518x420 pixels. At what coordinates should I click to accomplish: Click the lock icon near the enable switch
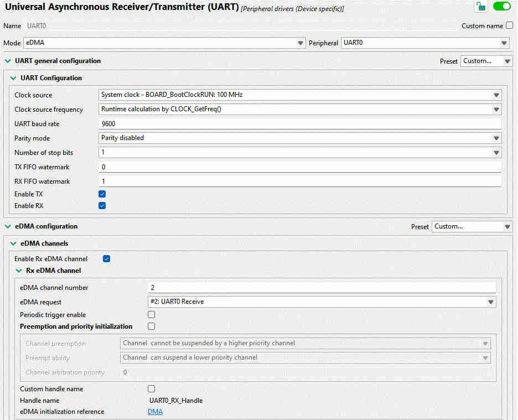point(481,6)
